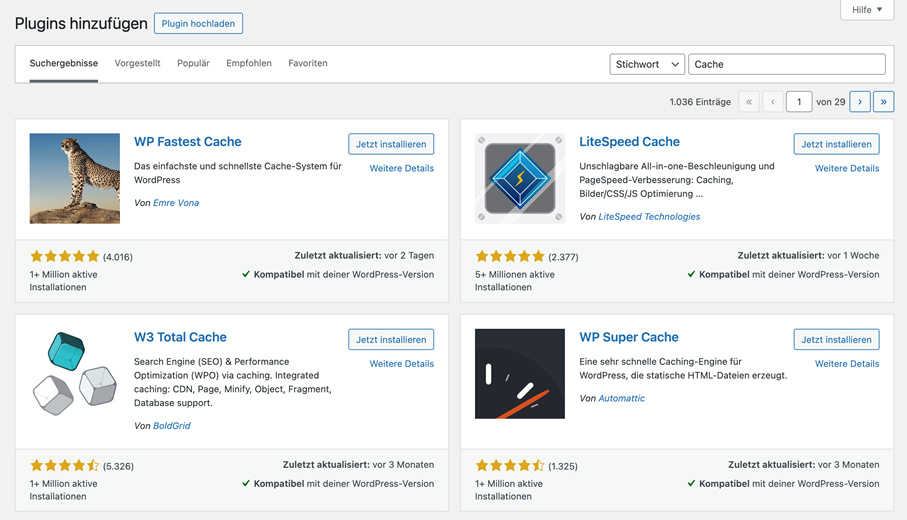Open the Stichwort search type dropdown
This screenshot has width=907, height=520.
647,64
